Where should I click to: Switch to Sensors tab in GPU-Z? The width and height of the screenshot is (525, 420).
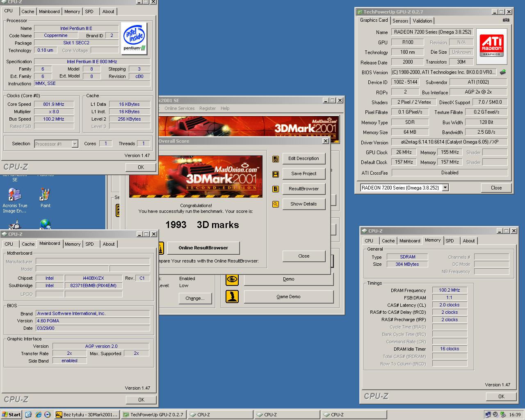(x=400, y=21)
